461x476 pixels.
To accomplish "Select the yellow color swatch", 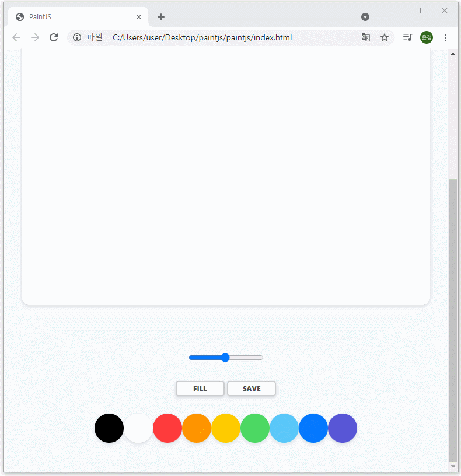I will (226, 428).
